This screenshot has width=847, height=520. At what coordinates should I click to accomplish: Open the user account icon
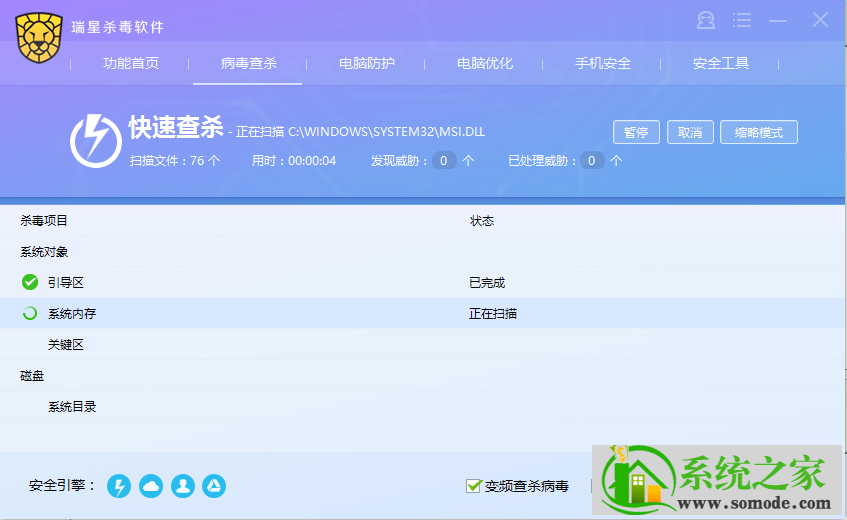pos(705,21)
